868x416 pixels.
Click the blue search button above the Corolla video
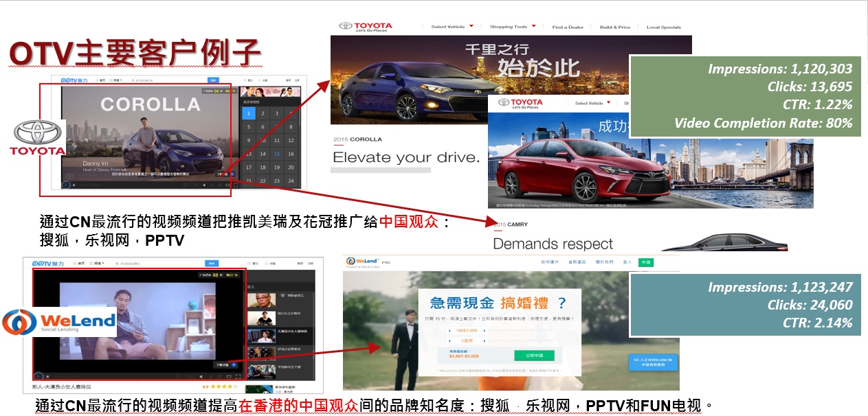(213, 80)
